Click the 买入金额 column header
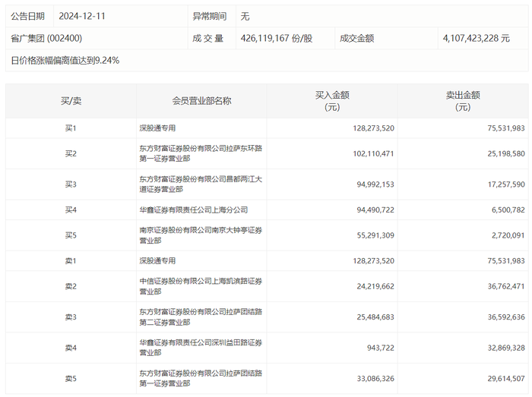The width and height of the screenshot is (532, 397). pos(332,101)
